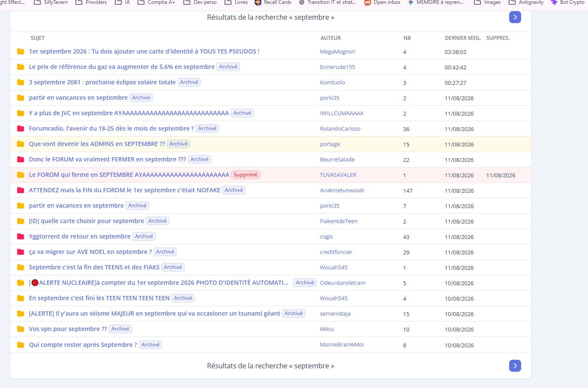This screenshot has height=388, width=588.
Task: Click last message time 00:42:42
Action: (x=456, y=67)
